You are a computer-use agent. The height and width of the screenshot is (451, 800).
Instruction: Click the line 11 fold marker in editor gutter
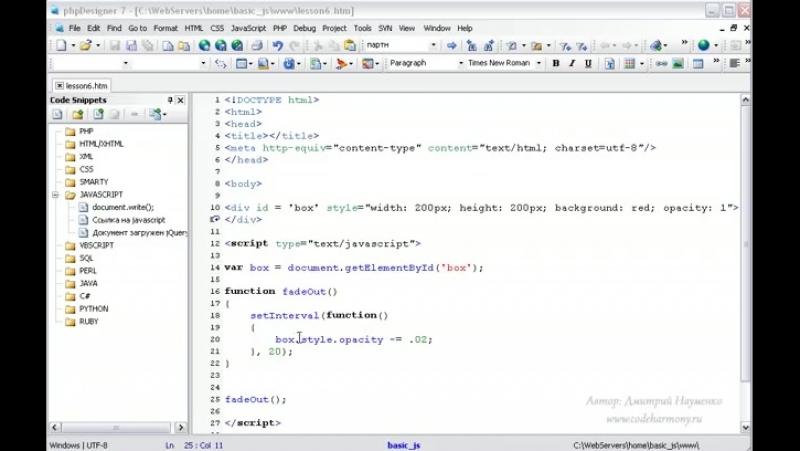click(215, 219)
